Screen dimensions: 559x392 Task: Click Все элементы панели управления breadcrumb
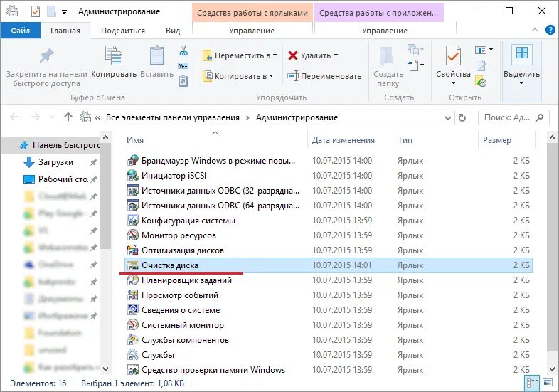click(x=173, y=117)
